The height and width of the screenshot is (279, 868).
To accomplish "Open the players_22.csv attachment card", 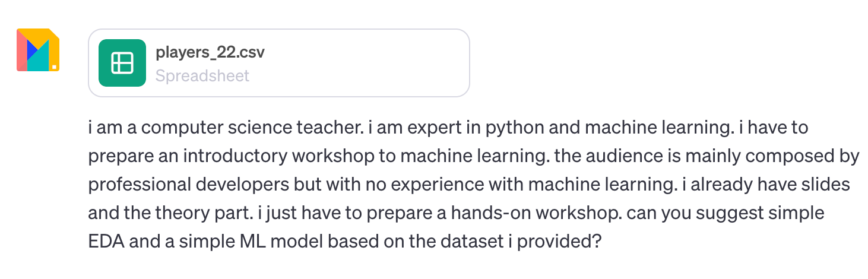I will [279, 63].
